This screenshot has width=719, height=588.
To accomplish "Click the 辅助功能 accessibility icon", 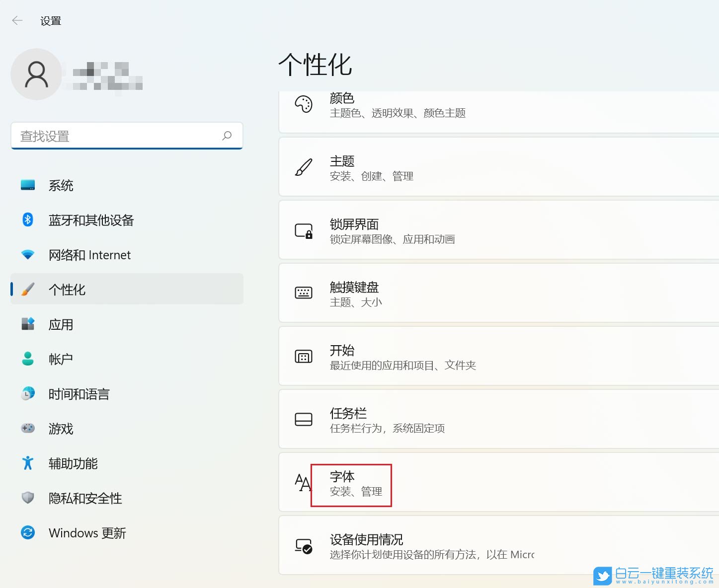I will click(x=28, y=463).
